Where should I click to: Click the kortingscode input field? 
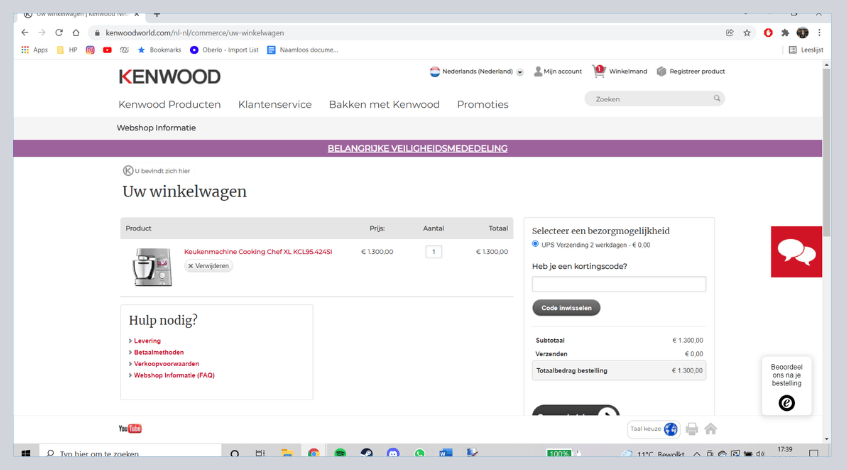click(x=619, y=284)
